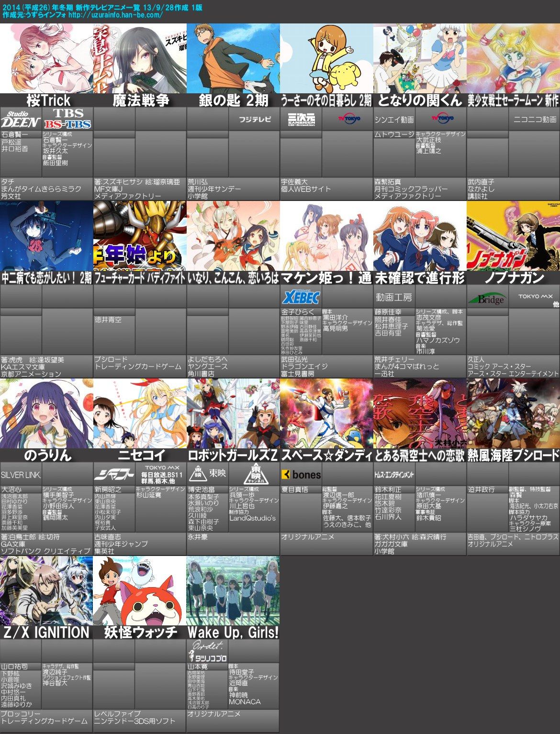Click the となりの関くん thumbnail image
The width and height of the screenshot is (560, 734).
tap(420, 58)
